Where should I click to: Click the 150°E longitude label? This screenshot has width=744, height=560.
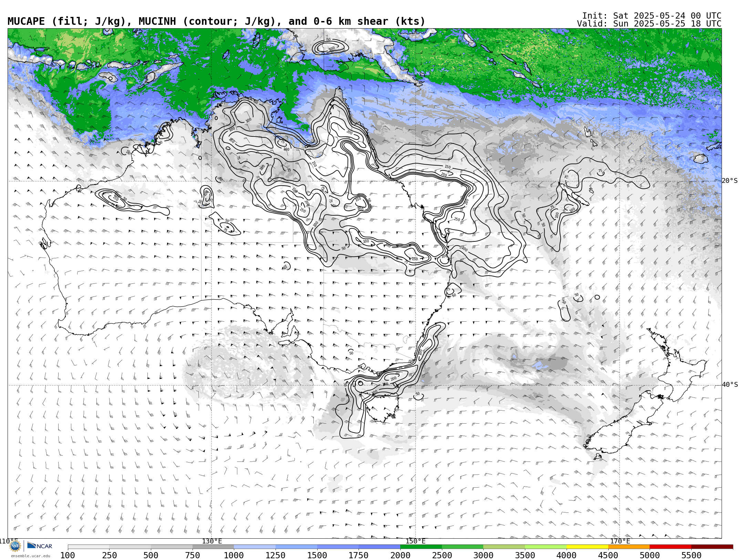click(415, 541)
